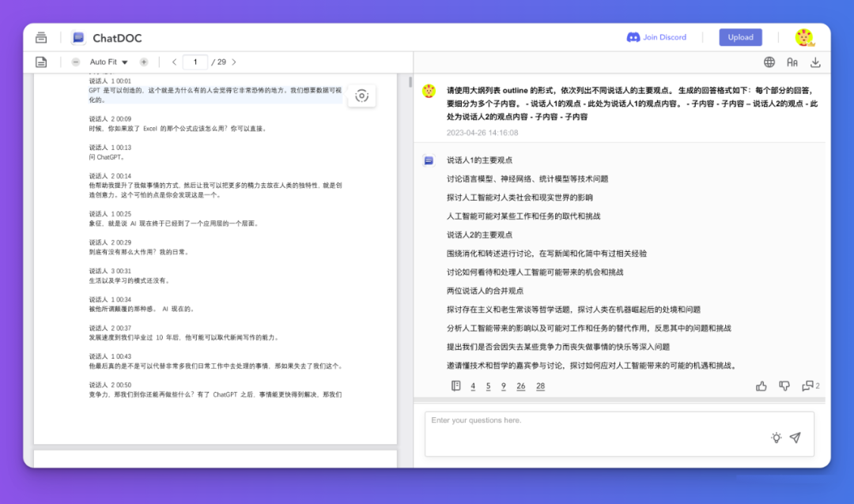
Task: Select the globe translation icon
Action: [769, 61]
